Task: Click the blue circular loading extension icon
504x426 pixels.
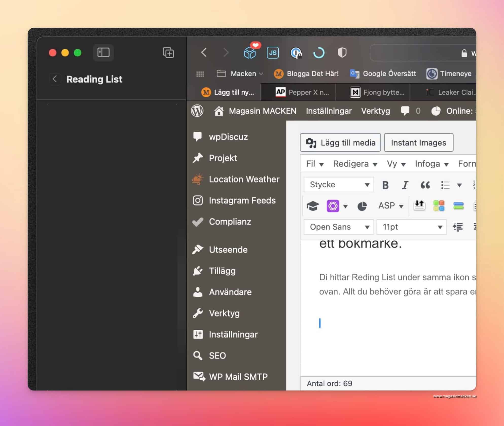Action: click(319, 53)
